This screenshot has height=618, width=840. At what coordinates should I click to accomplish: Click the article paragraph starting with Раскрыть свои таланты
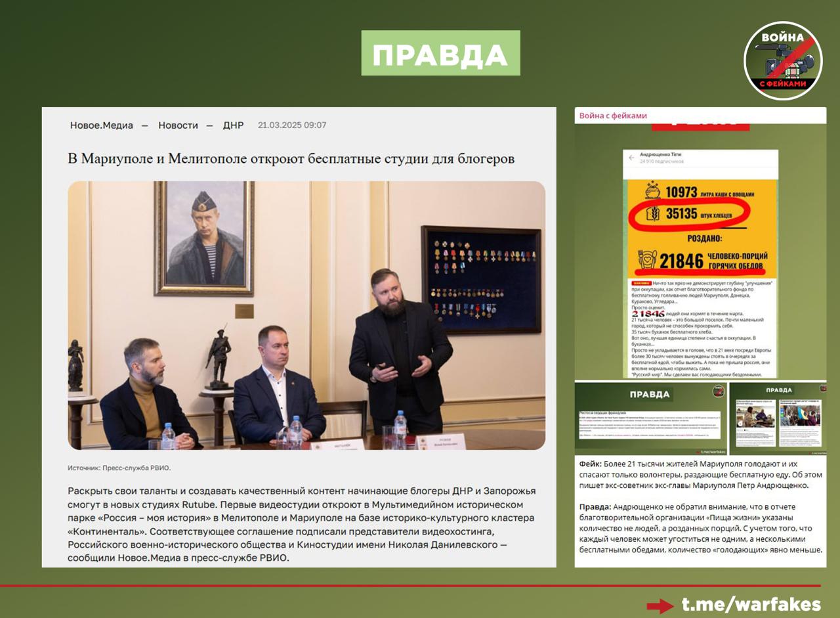(x=302, y=525)
